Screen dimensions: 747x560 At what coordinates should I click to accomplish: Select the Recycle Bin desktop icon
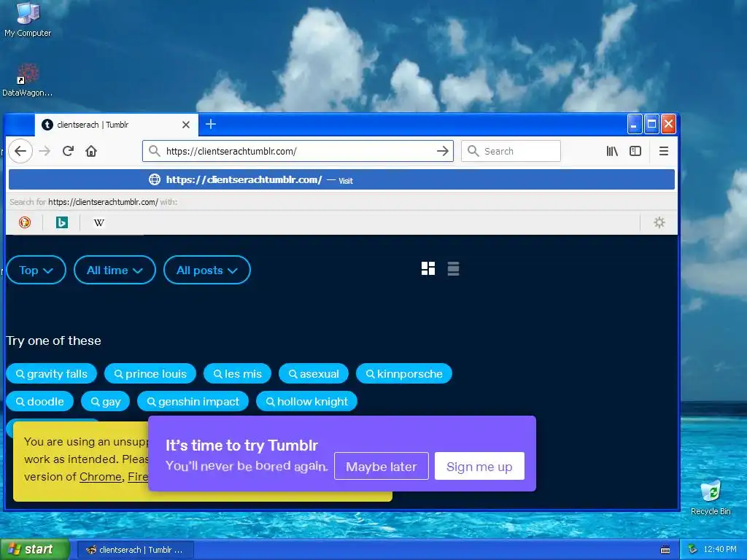711,498
